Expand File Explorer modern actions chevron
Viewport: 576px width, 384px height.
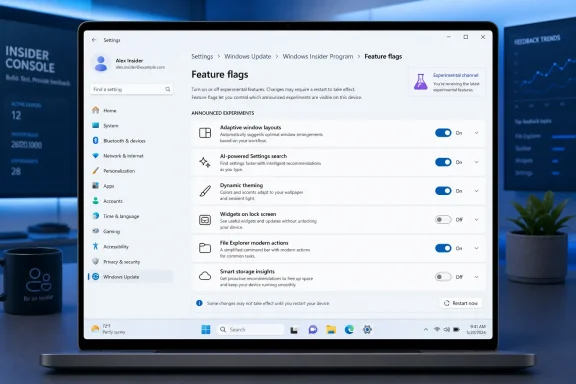[x=476, y=248]
